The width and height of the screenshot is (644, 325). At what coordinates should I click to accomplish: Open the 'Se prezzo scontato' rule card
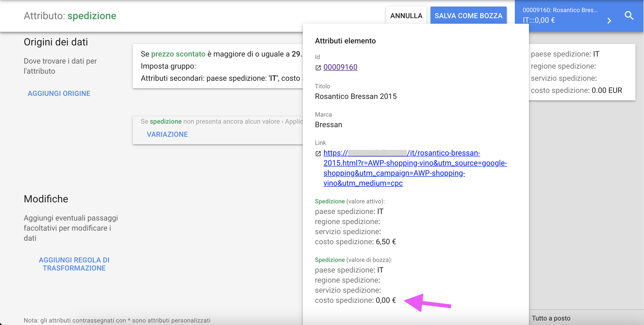(218, 66)
